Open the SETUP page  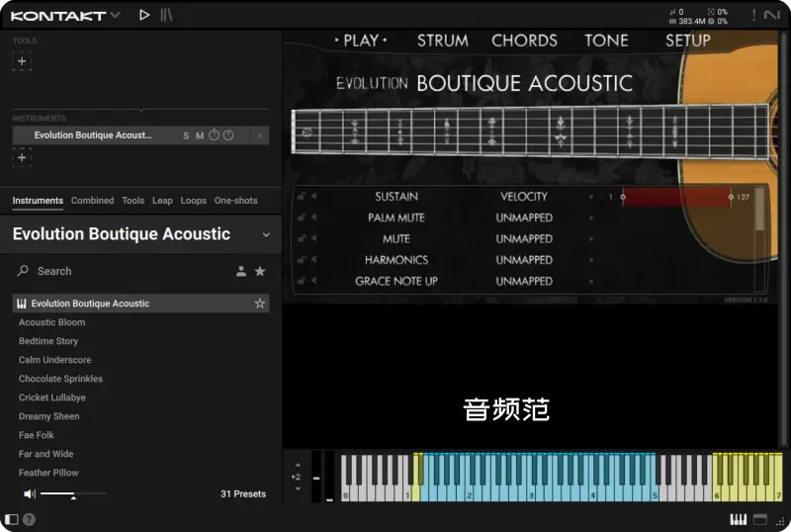pos(687,41)
